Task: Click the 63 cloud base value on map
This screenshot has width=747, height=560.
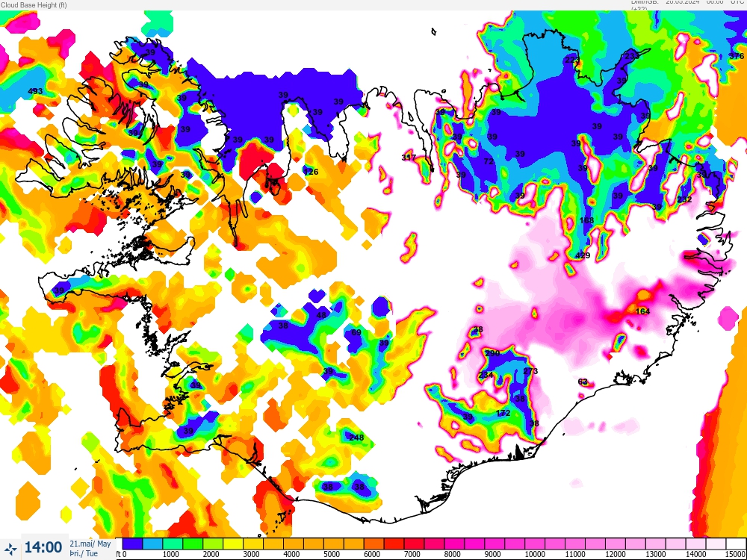Action: pos(583,382)
